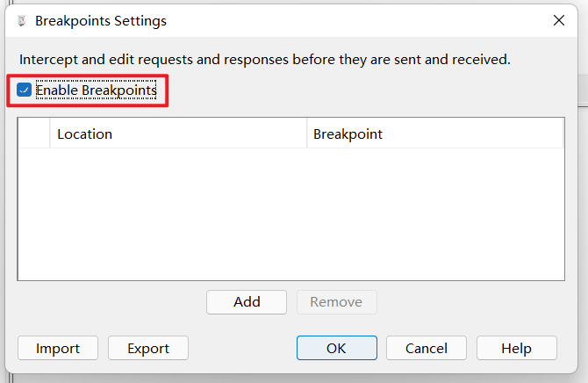Close the Breakpoints Settings dialog
The height and width of the screenshot is (383, 588).
pos(559,20)
